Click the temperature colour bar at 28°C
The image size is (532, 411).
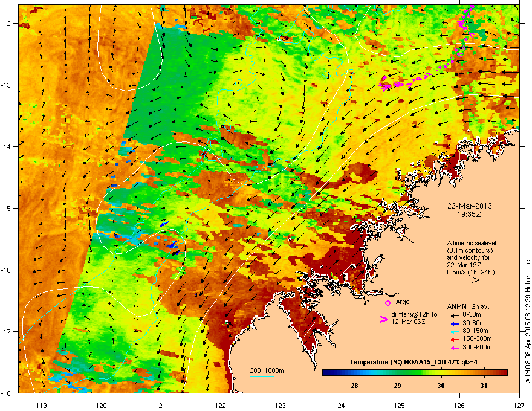coord(354,373)
